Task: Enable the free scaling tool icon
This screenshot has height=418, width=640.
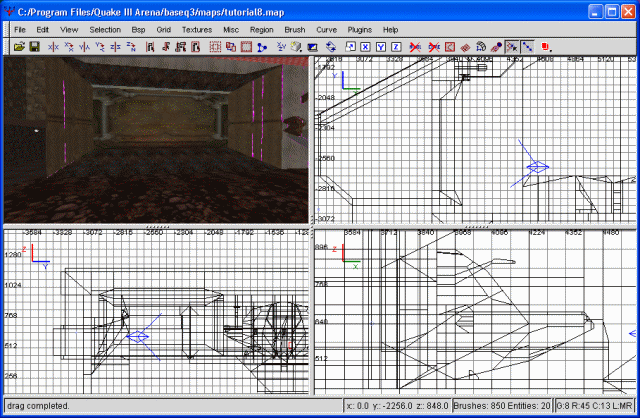Action: coord(350,47)
